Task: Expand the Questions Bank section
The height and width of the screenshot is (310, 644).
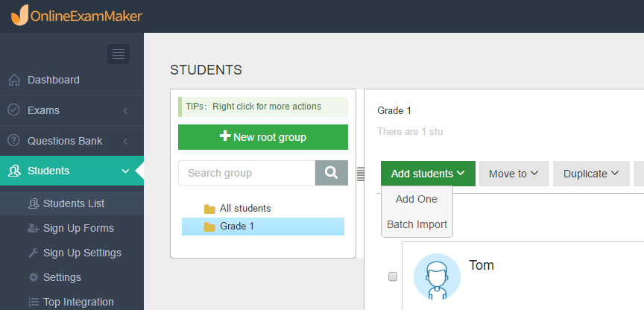Action: [72, 141]
